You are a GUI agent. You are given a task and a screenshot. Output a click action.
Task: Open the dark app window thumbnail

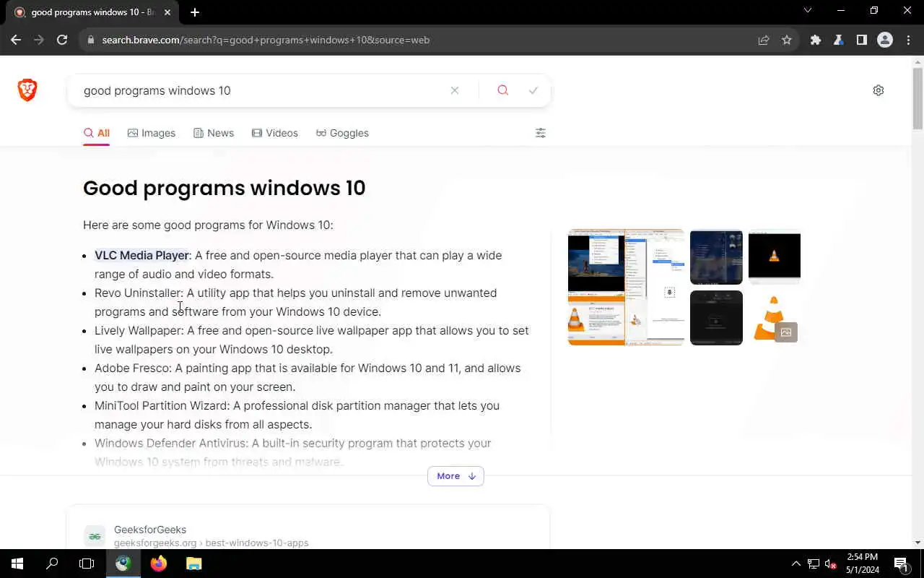point(716,318)
